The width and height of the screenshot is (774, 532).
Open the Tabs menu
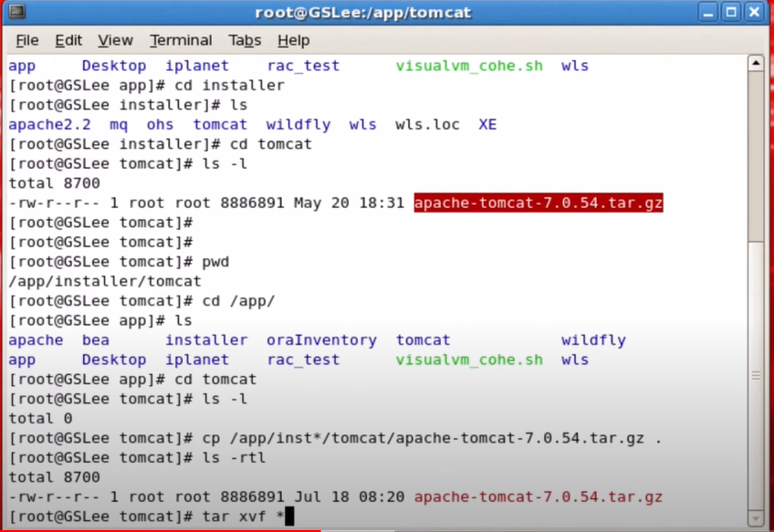coord(245,40)
